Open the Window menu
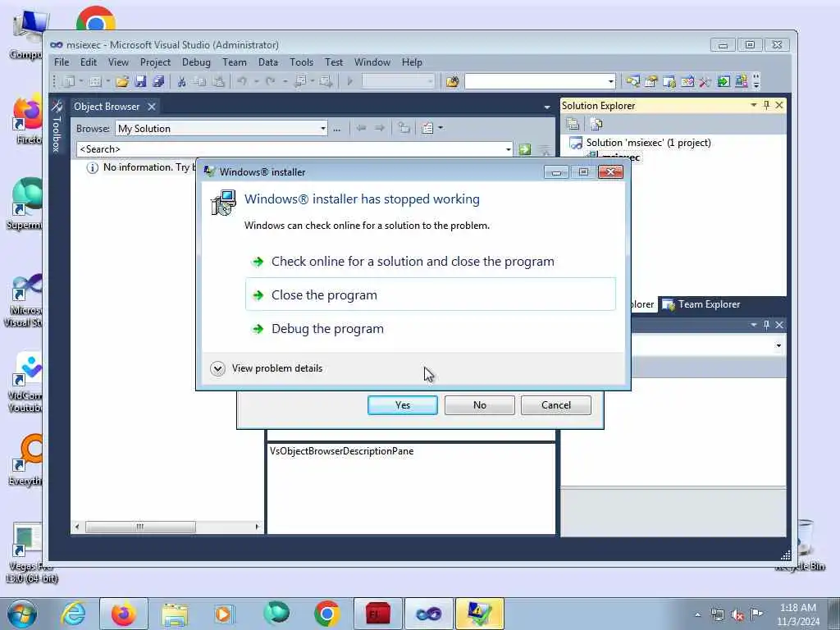Viewport: 840px width, 630px height. pyautogui.click(x=372, y=62)
